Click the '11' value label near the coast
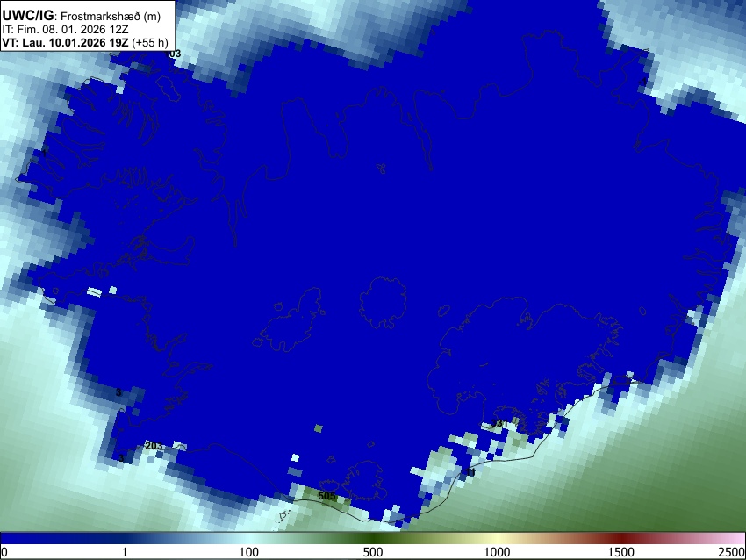 (470, 472)
